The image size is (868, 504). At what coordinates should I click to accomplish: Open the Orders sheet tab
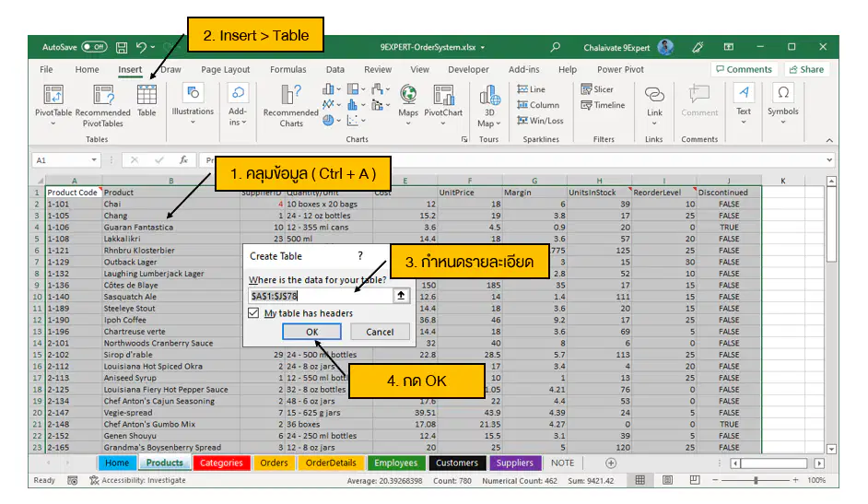(x=274, y=463)
